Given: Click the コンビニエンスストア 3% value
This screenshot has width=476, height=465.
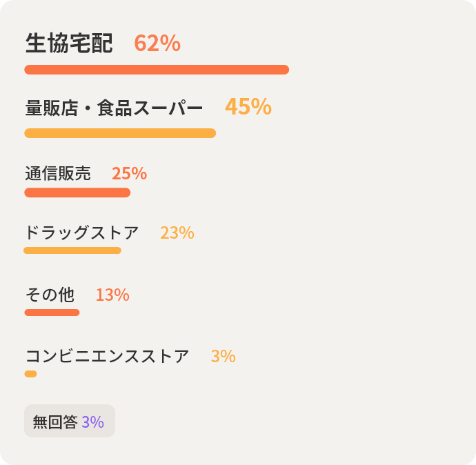Looking at the screenshot, I should point(223,357).
